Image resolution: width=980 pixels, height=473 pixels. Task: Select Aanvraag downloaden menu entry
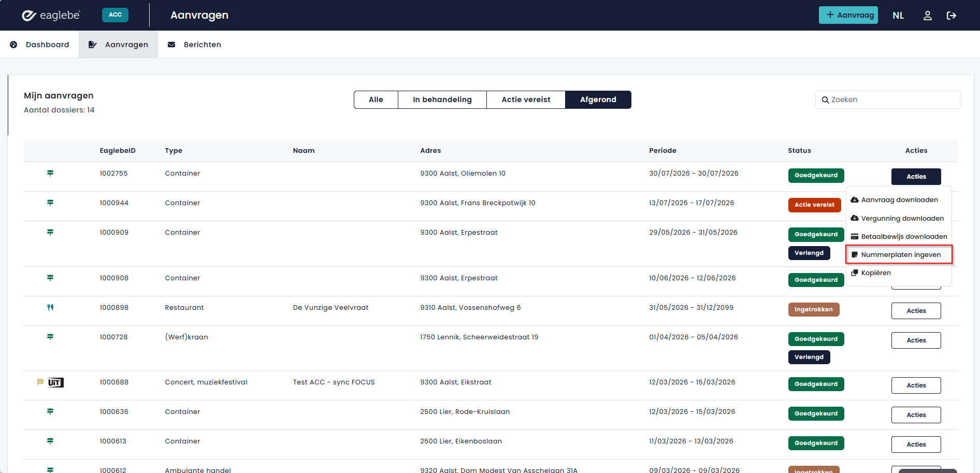coord(899,200)
